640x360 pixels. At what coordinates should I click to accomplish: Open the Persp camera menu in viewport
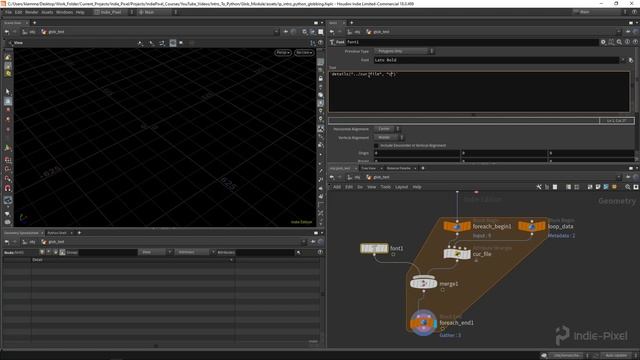pos(282,53)
